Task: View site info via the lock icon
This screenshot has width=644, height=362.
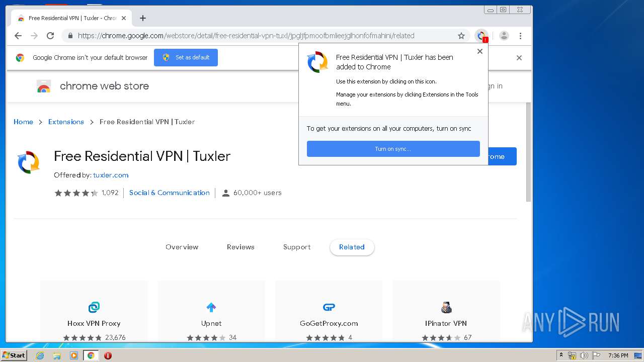Action: click(x=70, y=36)
